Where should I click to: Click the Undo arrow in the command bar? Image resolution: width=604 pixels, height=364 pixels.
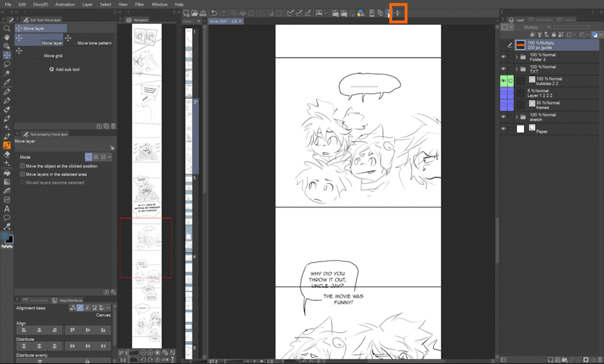click(x=214, y=13)
